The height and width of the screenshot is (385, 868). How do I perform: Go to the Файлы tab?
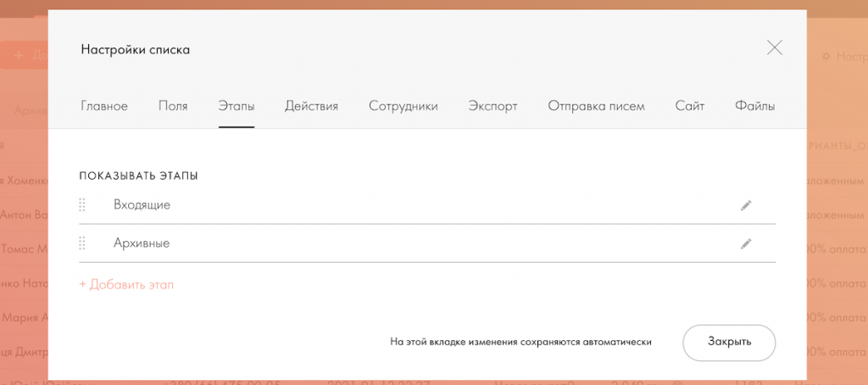click(x=754, y=106)
